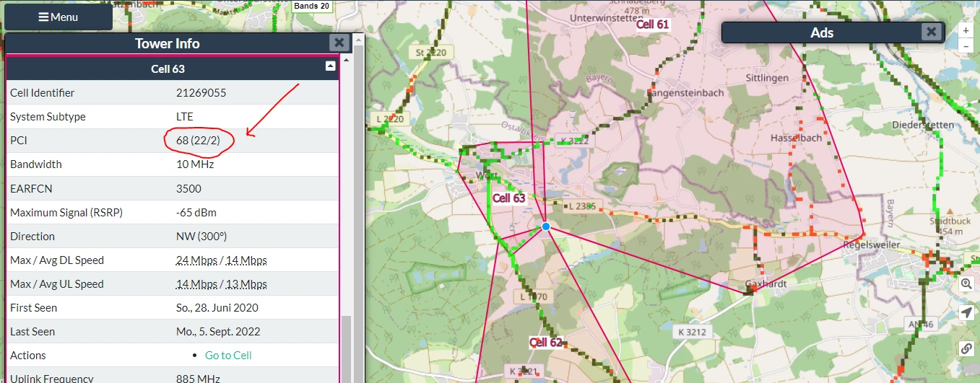Follow the Go to Cell link
The image size is (980, 383).
228,355
